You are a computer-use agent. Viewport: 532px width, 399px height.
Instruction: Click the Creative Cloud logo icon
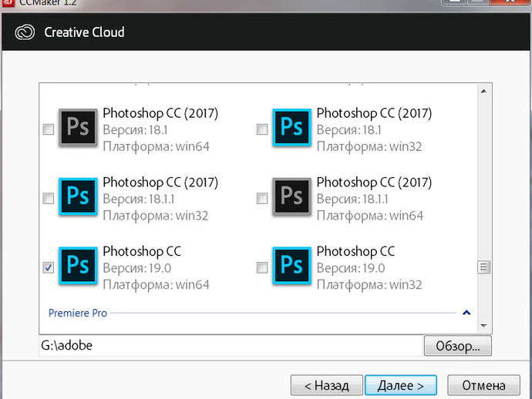coord(25,32)
